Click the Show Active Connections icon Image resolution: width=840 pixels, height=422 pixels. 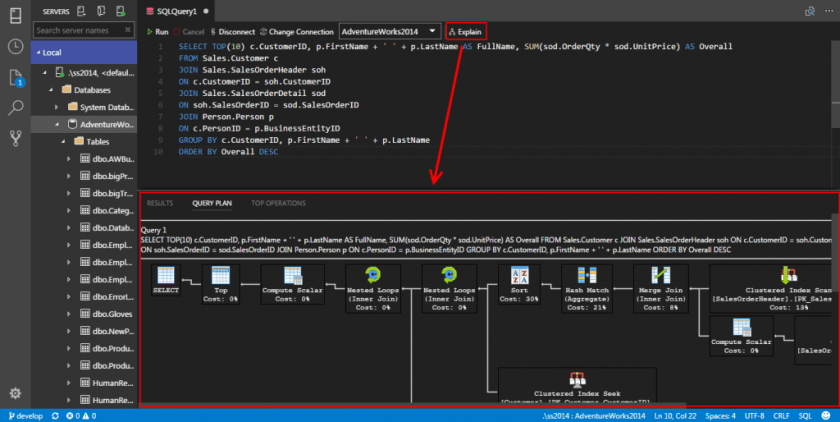click(121, 11)
